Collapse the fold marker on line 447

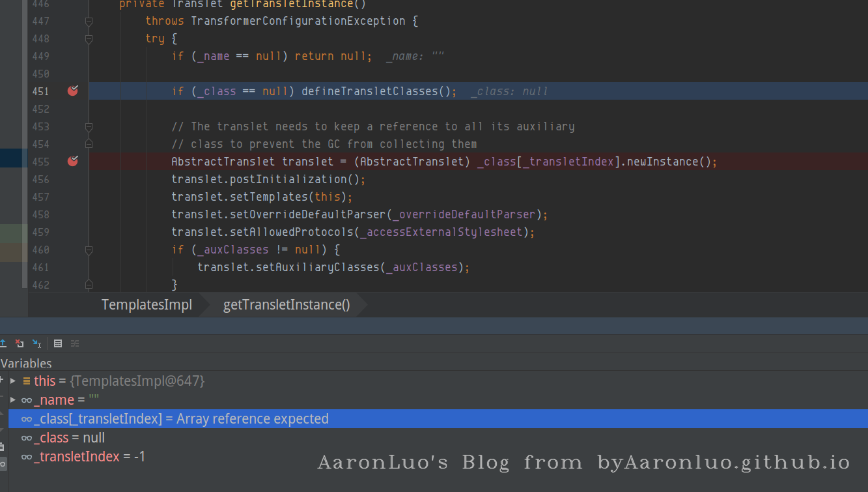pyautogui.click(x=89, y=21)
